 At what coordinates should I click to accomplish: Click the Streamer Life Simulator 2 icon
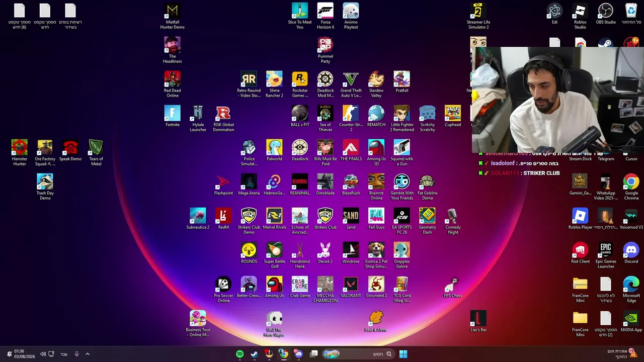tap(478, 16)
